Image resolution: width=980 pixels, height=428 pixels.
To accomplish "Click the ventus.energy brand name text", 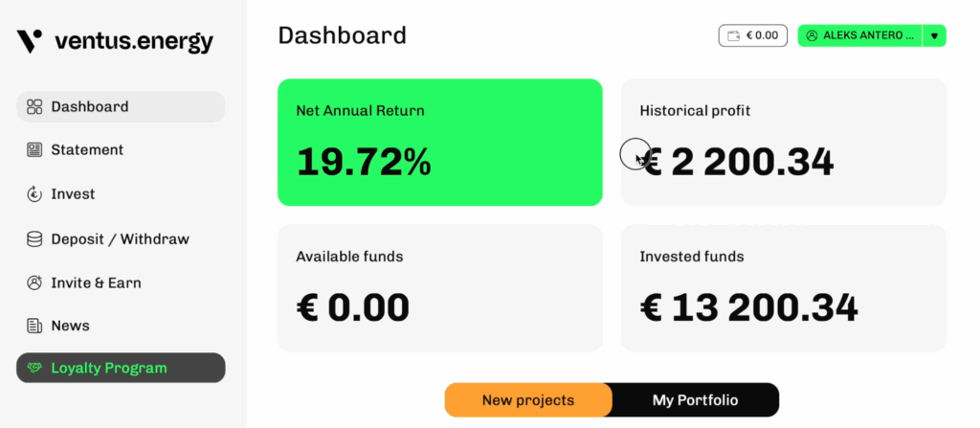I will [x=134, y=42].
